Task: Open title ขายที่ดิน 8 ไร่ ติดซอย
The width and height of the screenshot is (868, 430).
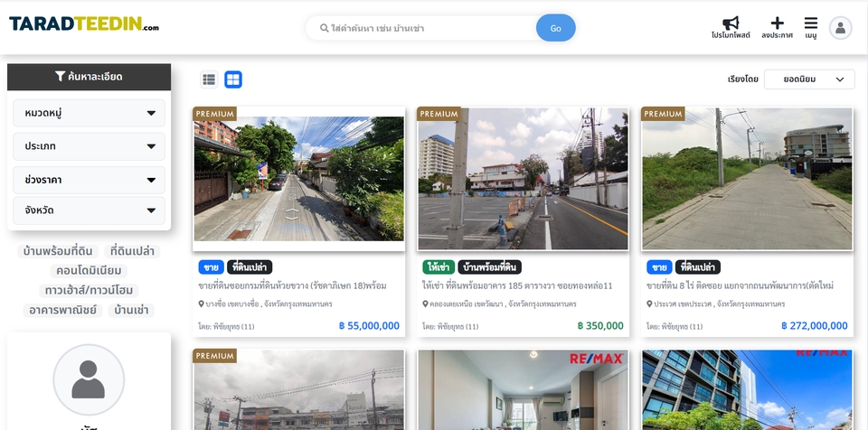Action: tap(741, 285)
